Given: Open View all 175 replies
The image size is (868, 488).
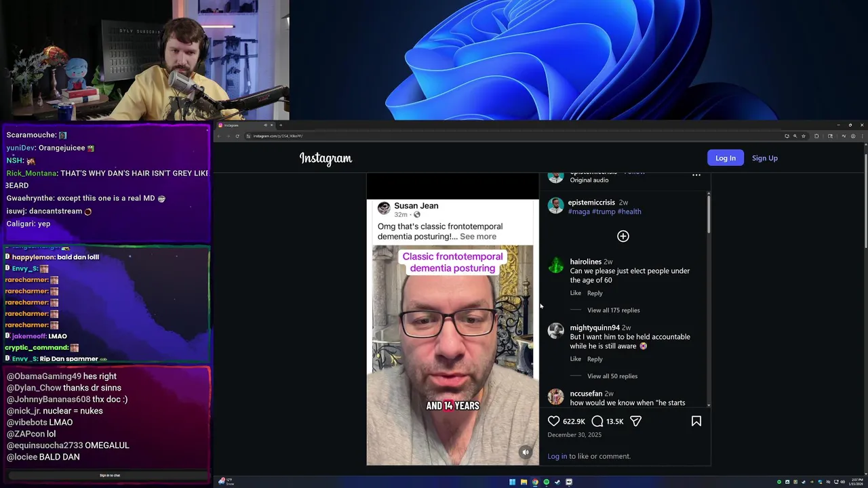Looking at the screenshot, I should point(613,310).
